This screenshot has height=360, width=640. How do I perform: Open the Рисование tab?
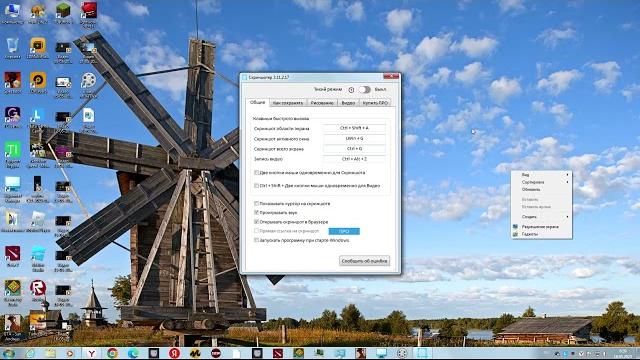click(x=322, y=103)
